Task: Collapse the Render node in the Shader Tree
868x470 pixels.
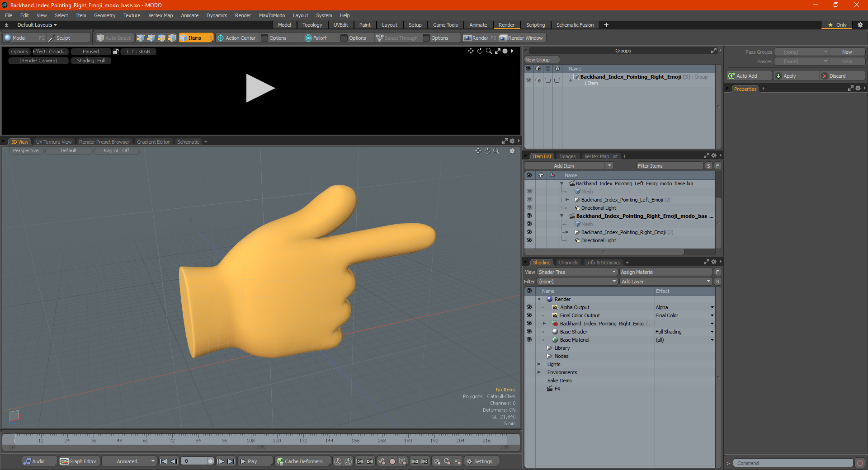Action: (539, 299)
